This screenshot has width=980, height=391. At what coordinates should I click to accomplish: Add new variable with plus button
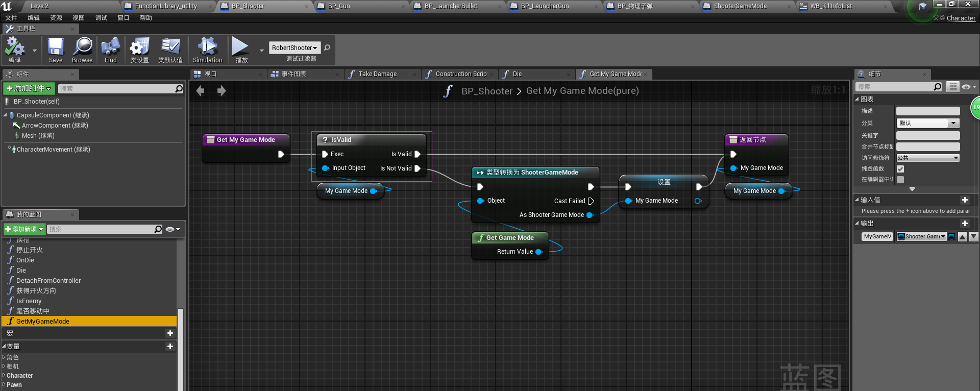(x=170, y=346)
